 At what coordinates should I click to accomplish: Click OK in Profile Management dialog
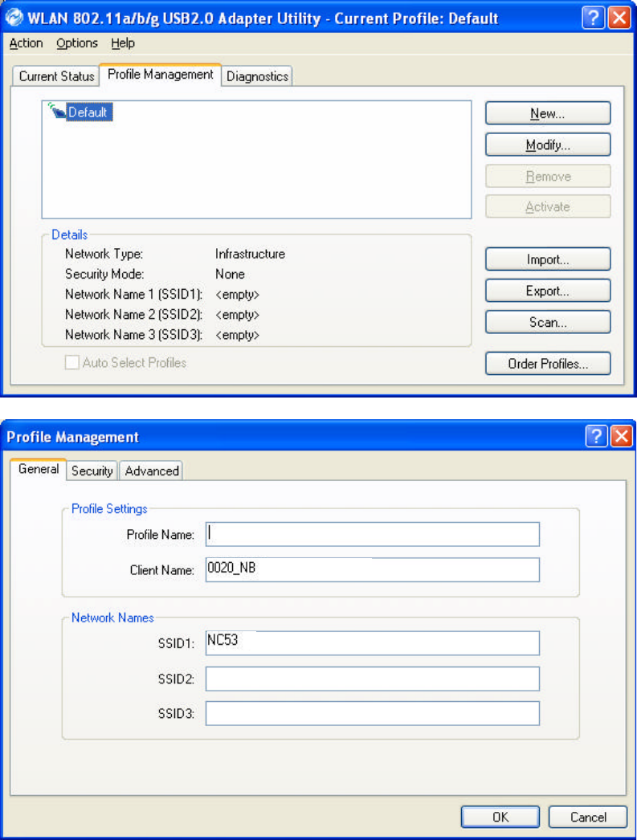point(500,817)
